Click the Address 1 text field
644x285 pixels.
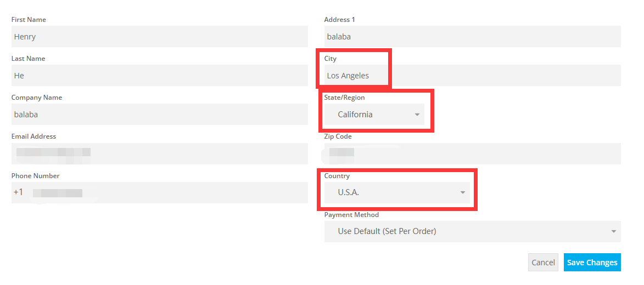(x=472, y=37)
